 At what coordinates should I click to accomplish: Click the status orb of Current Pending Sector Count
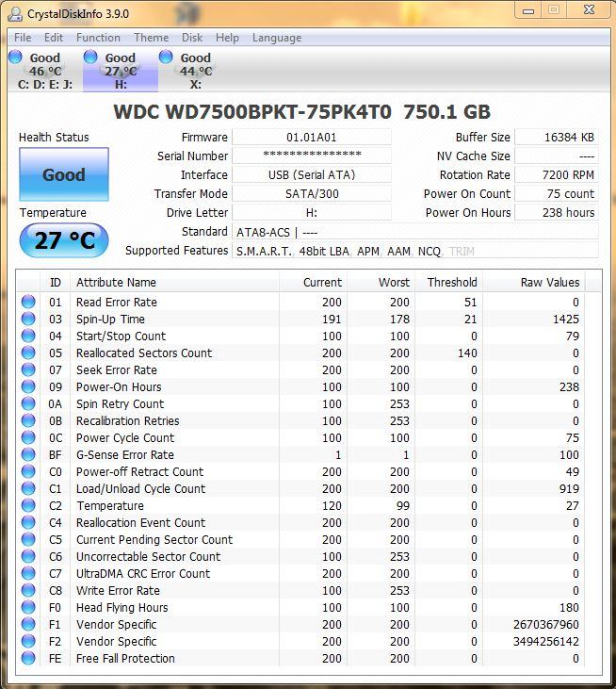coord(28,539)
